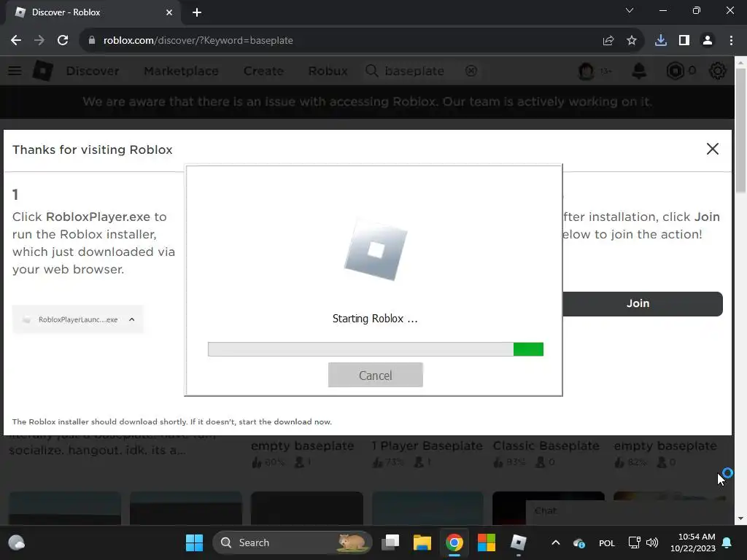
Task: Open Task View on the taskbar
Action: point(390,542)
